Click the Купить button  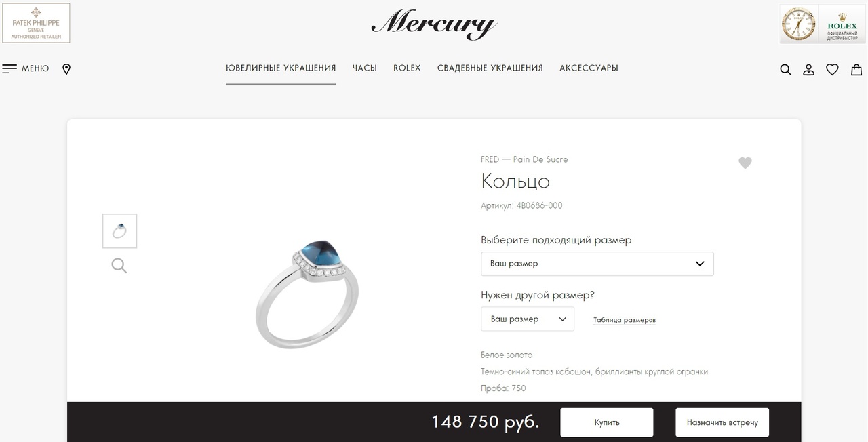point(607,422)
